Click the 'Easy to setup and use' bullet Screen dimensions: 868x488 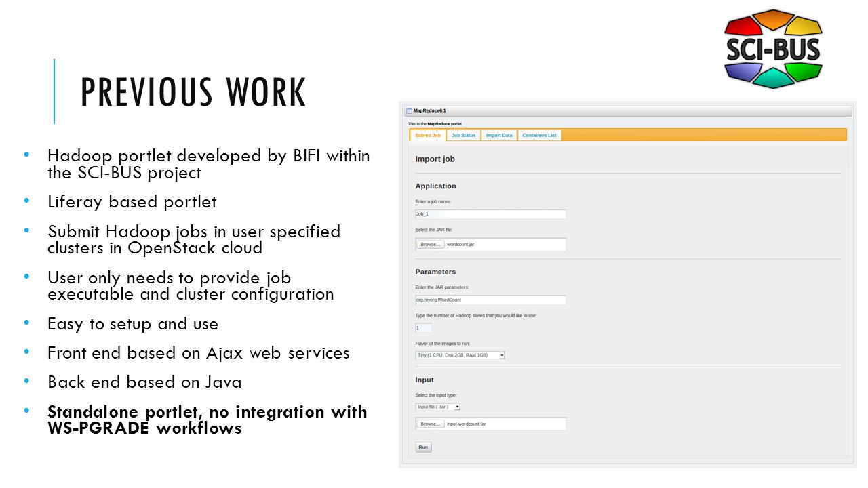pos(133,324)
